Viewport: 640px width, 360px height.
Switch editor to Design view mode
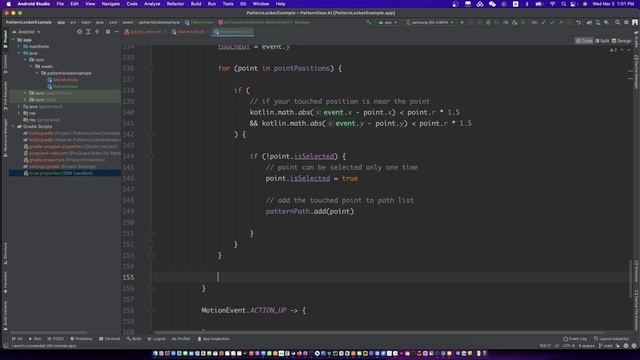tap(621, 41)
